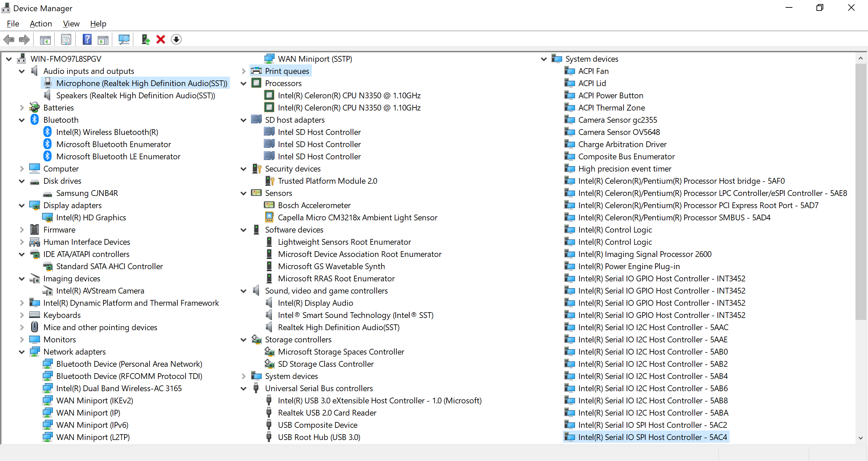Open the File menu

tap(13, 24)
